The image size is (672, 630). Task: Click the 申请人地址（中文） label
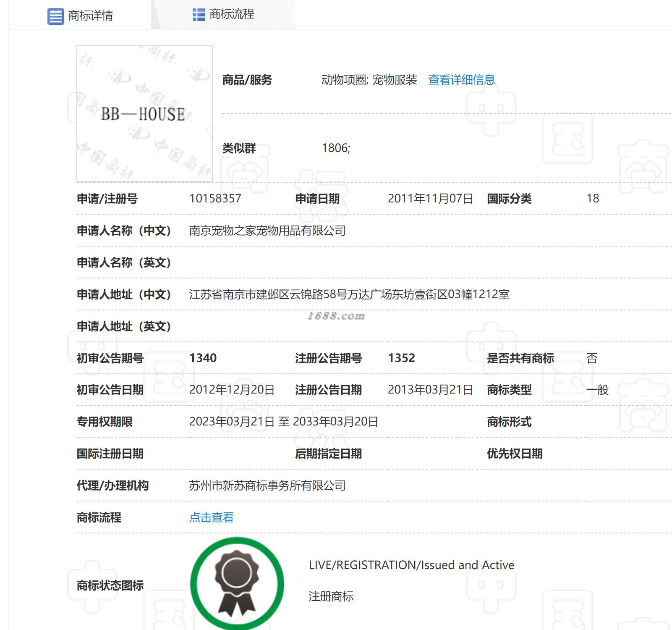pyautogui.click(x=124, y=294)
